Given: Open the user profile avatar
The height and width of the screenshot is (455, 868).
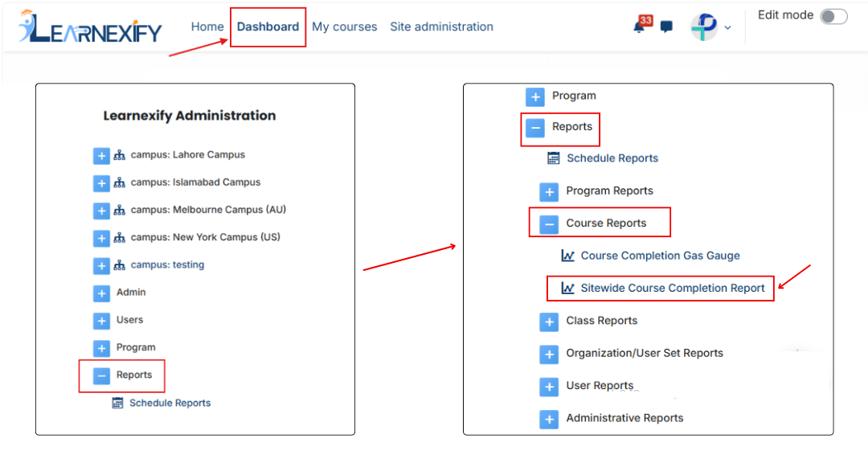Looking at the screenshot, I should [x=704, y=27].
